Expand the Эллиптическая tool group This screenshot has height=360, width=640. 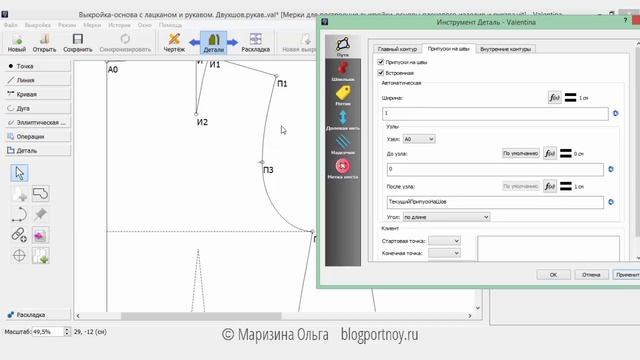pyautogui.click(x=38, y=122)
